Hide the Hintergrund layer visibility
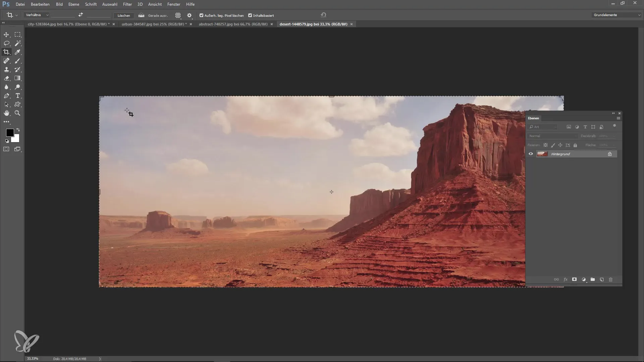This screenshot has width=644, height=362. [x=531, y=154]
